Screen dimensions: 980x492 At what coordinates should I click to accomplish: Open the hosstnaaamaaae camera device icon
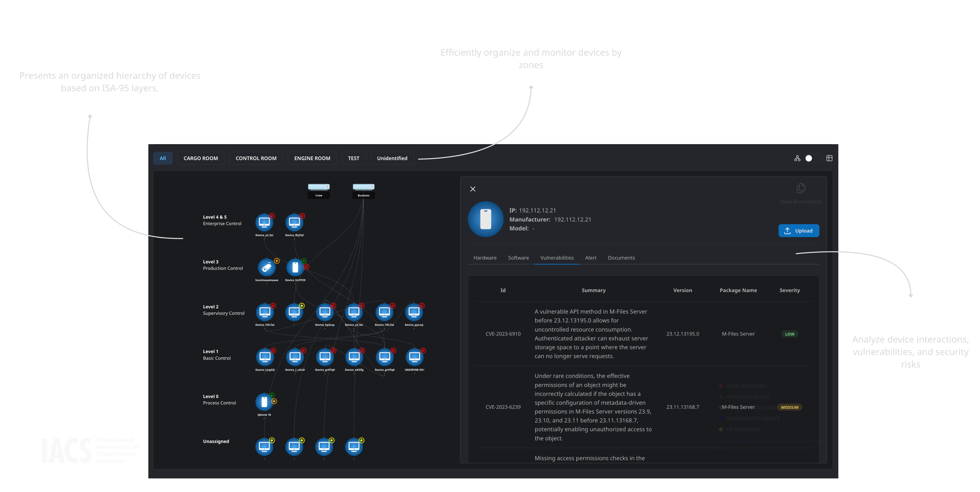(266, 267)
